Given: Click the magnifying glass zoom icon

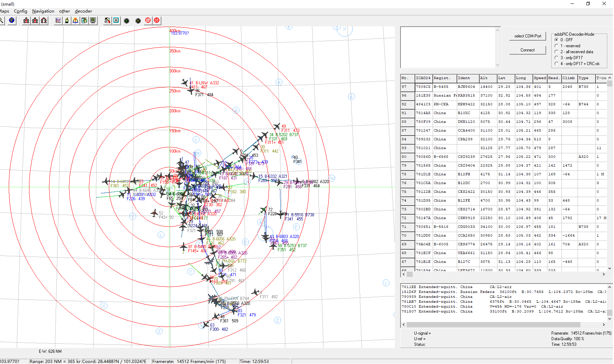Looking at the screenshot, I should [2, 21].
